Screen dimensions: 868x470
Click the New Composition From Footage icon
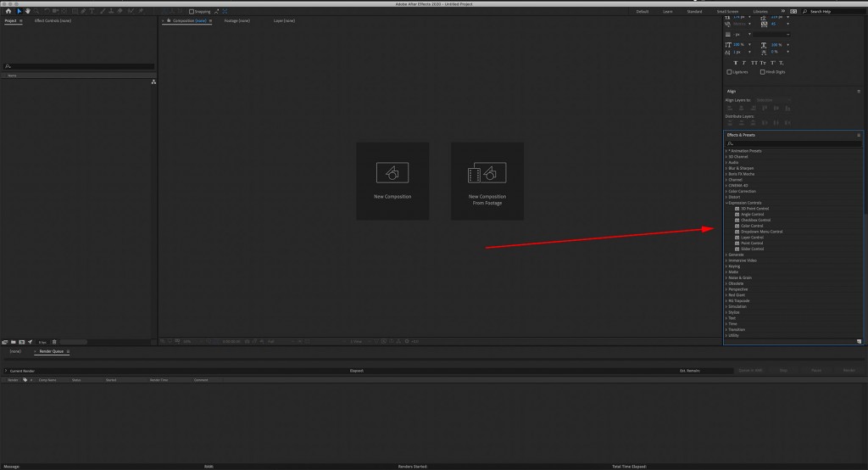(487, 172)
